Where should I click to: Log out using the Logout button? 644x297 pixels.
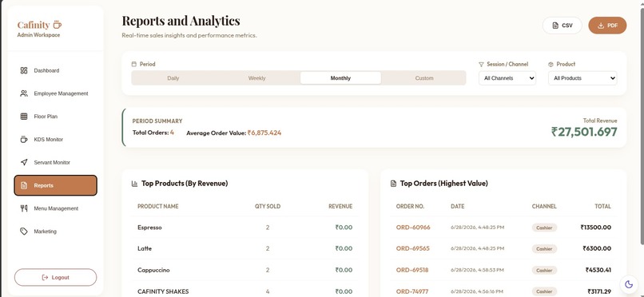click(55, 277)
